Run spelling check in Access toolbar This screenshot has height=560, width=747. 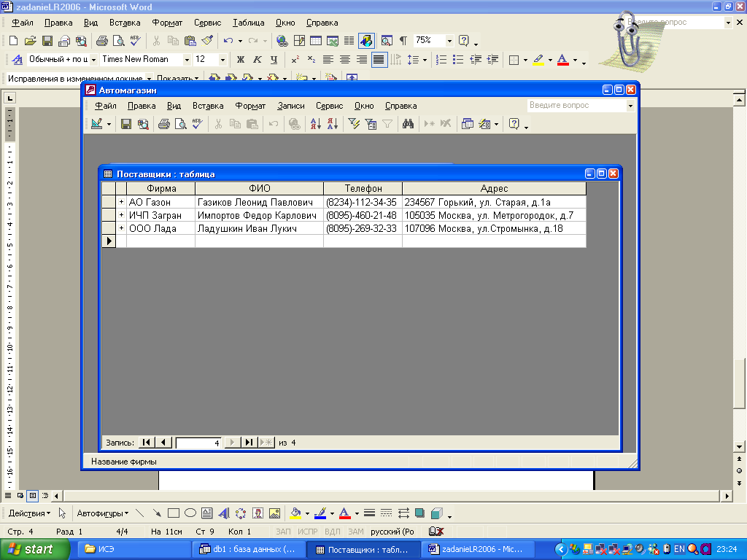pos(197,124)
